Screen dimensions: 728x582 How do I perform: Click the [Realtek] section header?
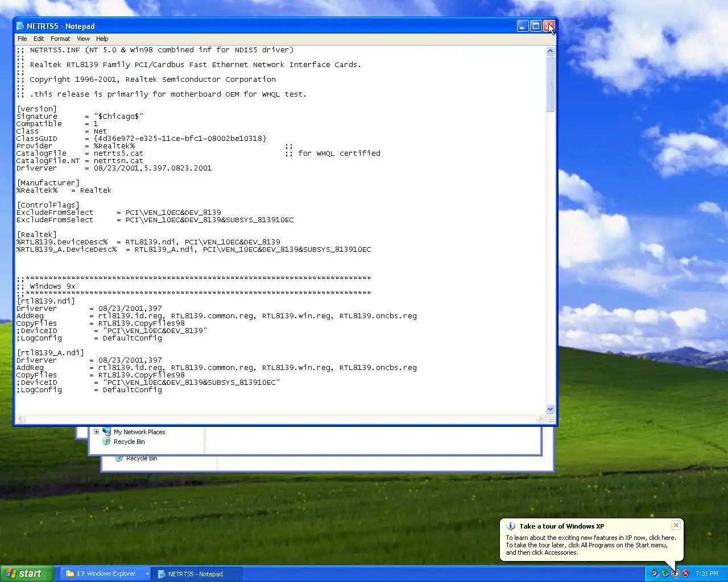click(37, 235)
